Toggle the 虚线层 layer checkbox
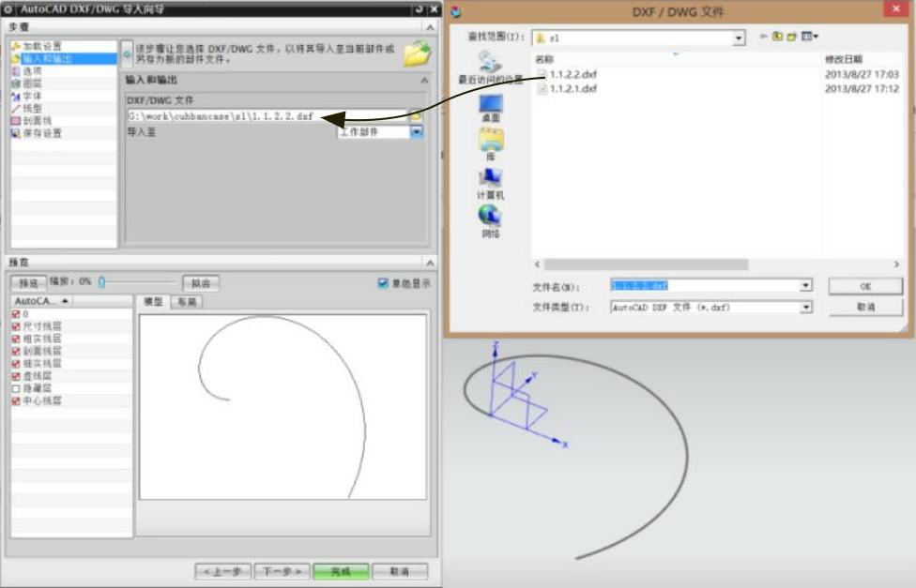 16,376
